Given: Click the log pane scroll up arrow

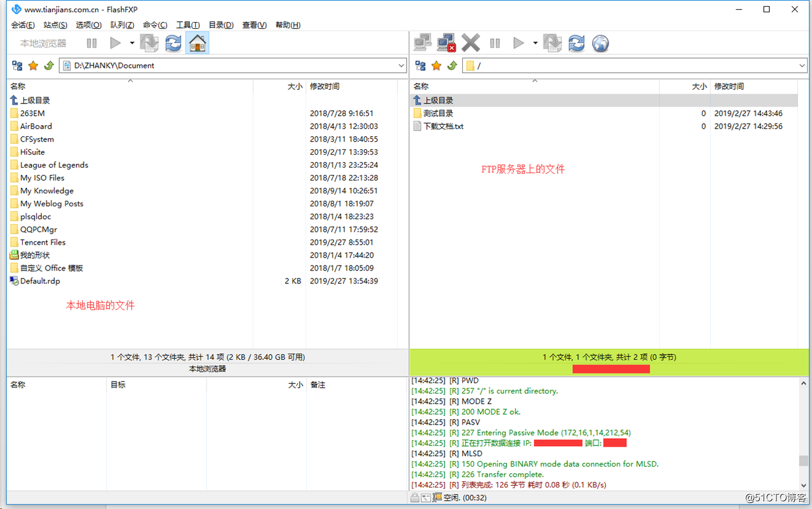Looking at the screenshot, I should tap(803, 383).
